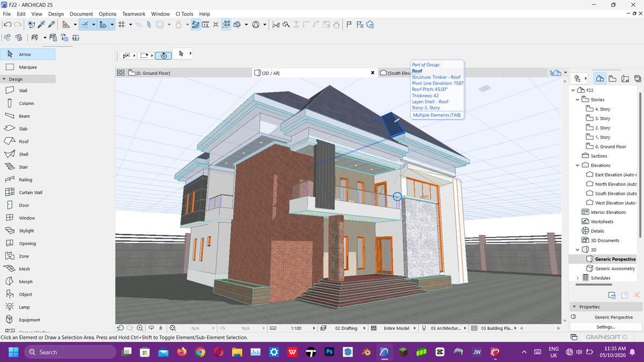This screenshot has height=362, width=644.
Task: Activate the Layout Book navigator button
Action: tap(625, 79)
